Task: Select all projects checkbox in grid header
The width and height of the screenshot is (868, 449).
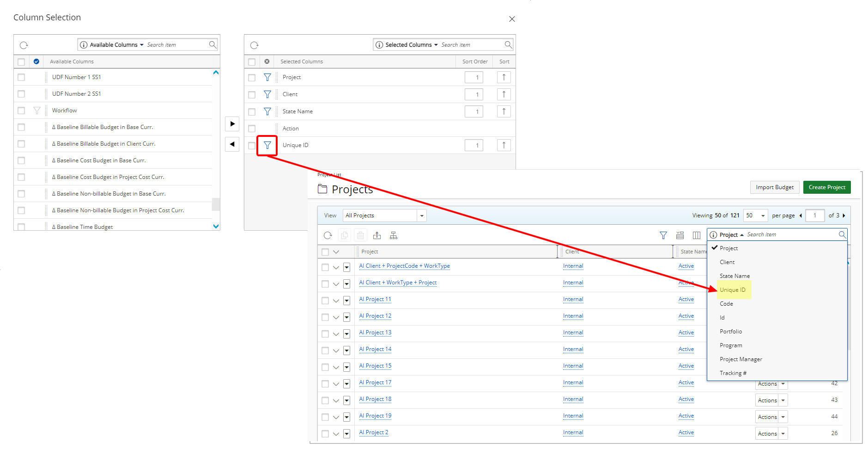Action: pyautogui.click(x=325, y=252)
